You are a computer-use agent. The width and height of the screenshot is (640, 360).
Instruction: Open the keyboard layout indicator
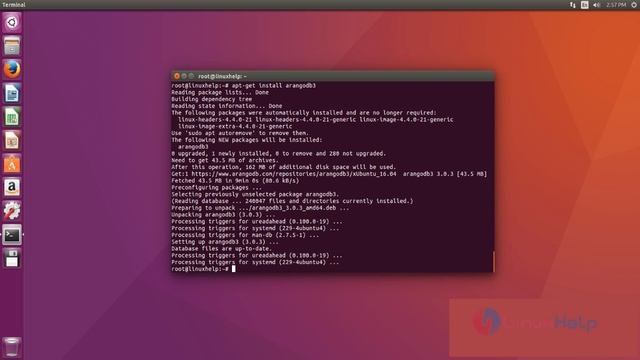pos(584,5)
